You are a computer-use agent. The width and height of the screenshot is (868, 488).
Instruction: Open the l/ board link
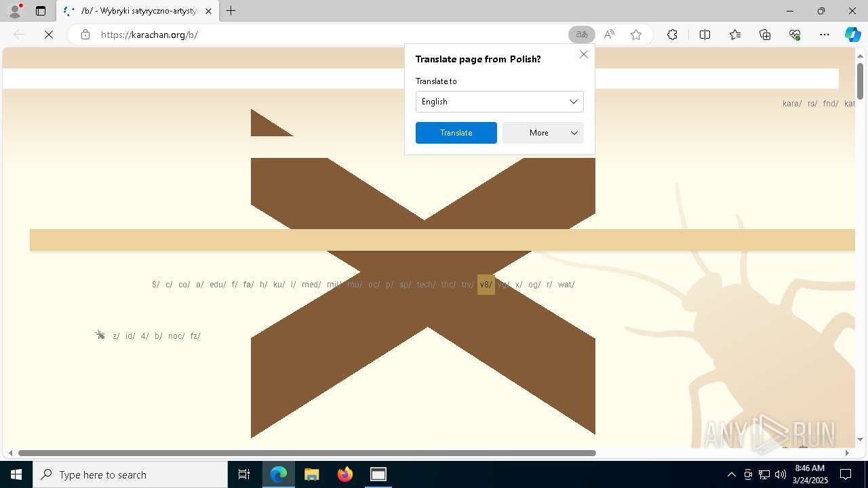pos(294,285)
